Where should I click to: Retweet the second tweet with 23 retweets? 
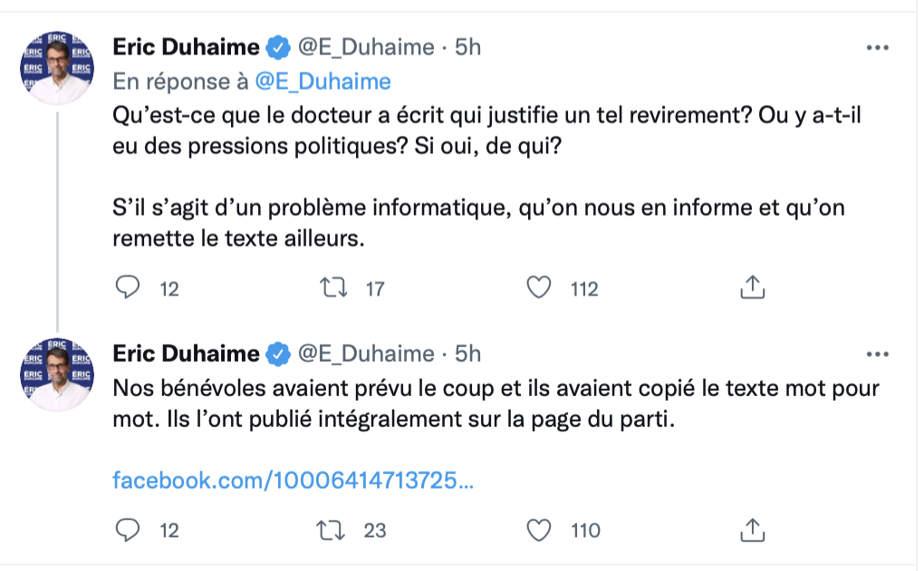[332, 529]
